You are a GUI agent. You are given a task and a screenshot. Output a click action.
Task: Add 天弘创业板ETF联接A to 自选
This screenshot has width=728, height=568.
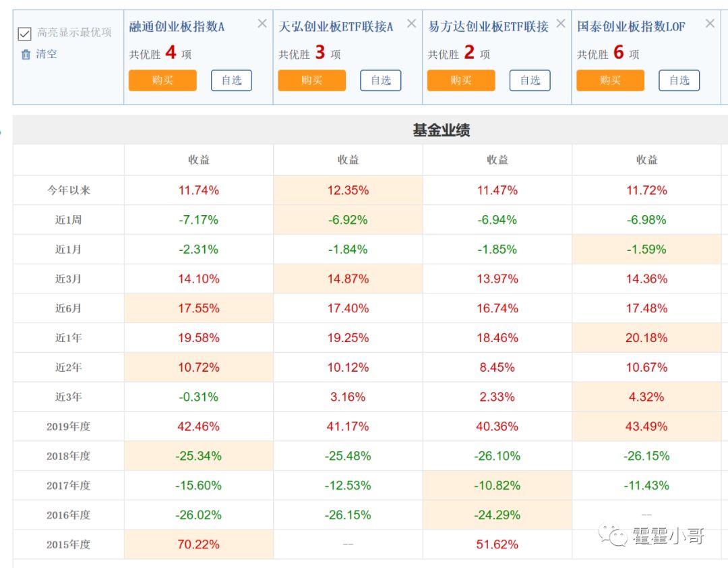tap(381, 80)
